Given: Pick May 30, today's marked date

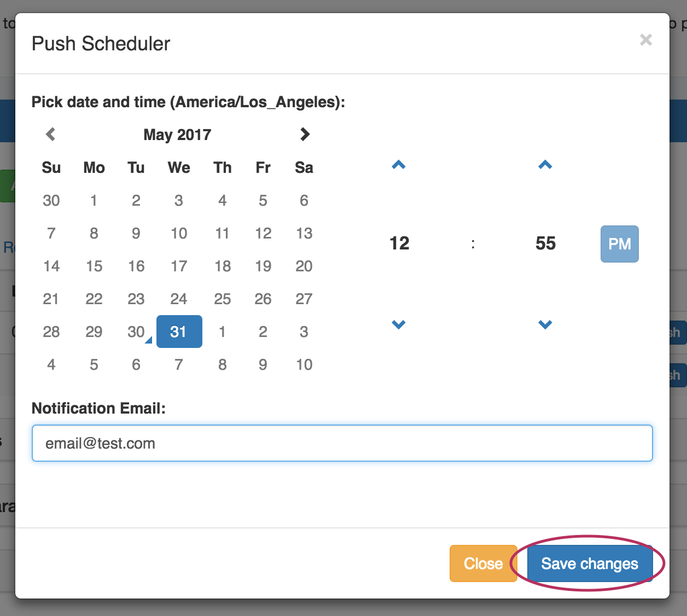Looking at the screenshot, I should click(x=136, y=332).
